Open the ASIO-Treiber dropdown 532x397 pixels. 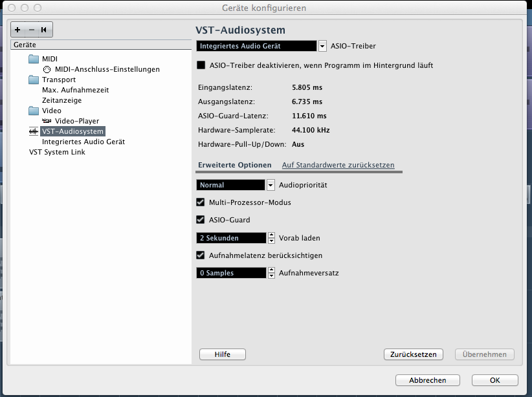tap(322, 46)
